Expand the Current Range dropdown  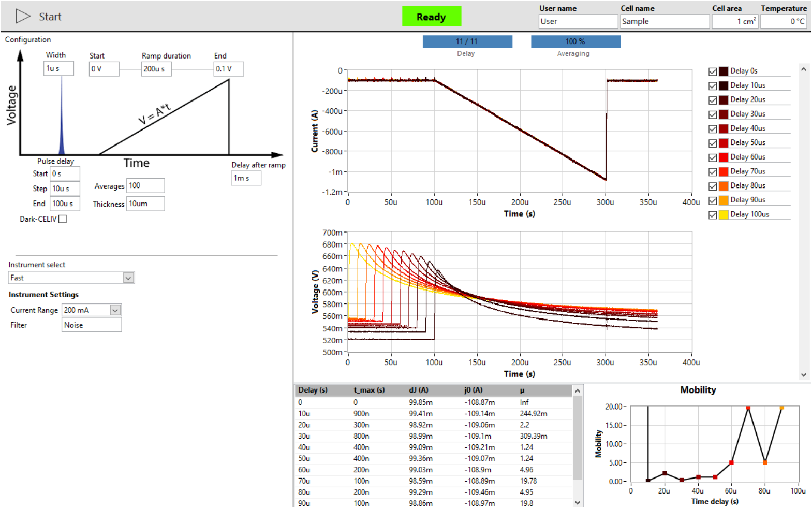115,310
